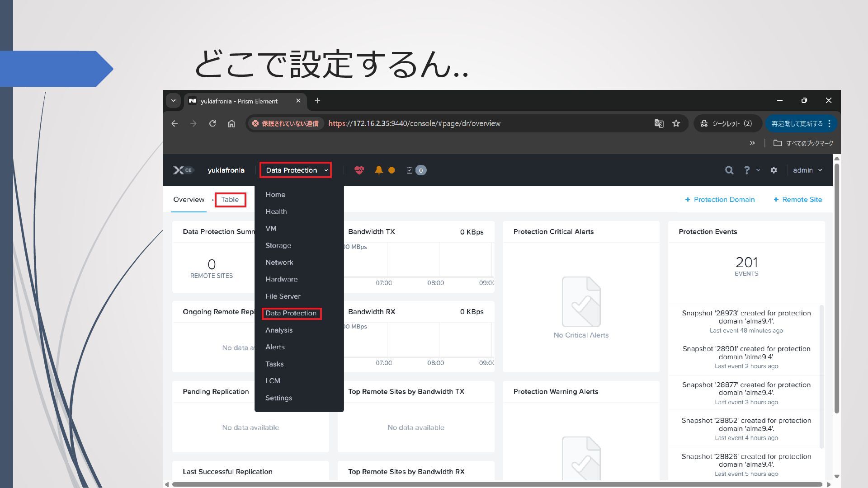Screen dimensions: 868x488
Task: Click the 201 events count
Action: tap(746, 266)
